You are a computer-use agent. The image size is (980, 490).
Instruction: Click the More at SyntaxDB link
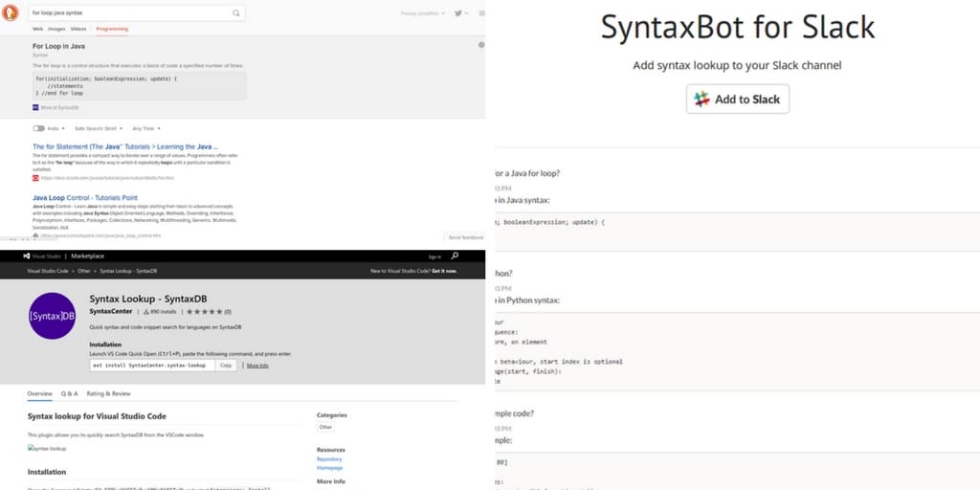tap(59, 107)
